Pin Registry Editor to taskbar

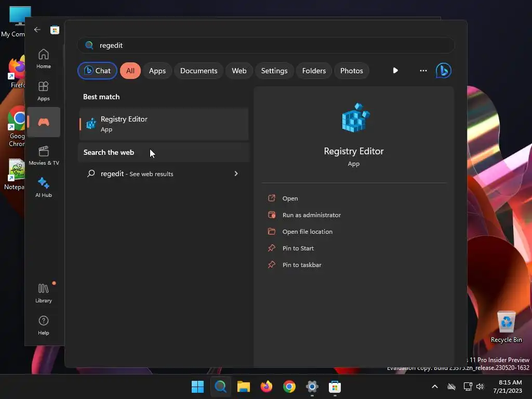click(x=302, y=265)
